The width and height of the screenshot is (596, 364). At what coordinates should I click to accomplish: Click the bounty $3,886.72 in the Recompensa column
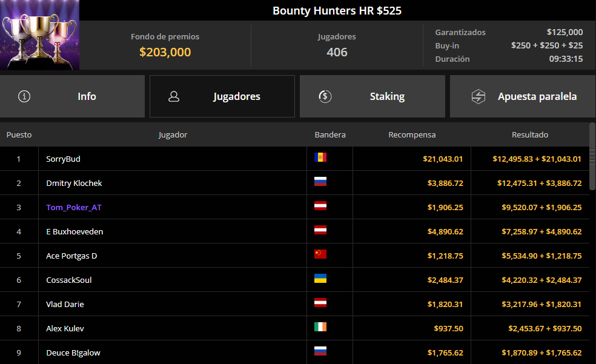click(x=445, y=183)
